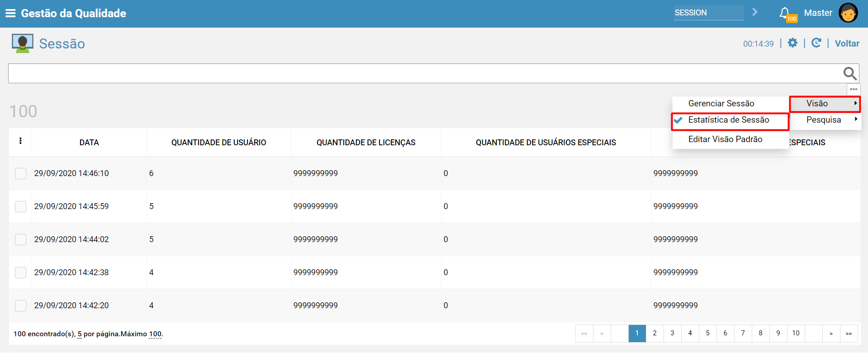
Task: Click the arrow next to SESSION field
Action: [x=755, y=12]
